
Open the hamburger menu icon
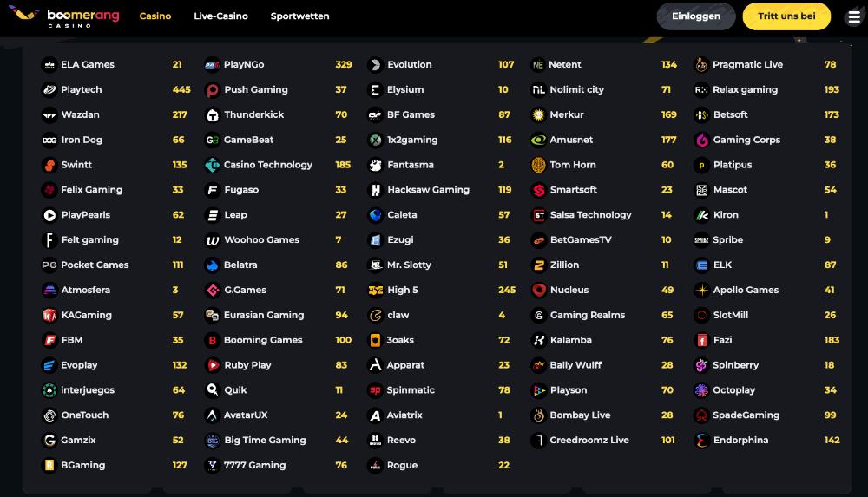point(854,17)
